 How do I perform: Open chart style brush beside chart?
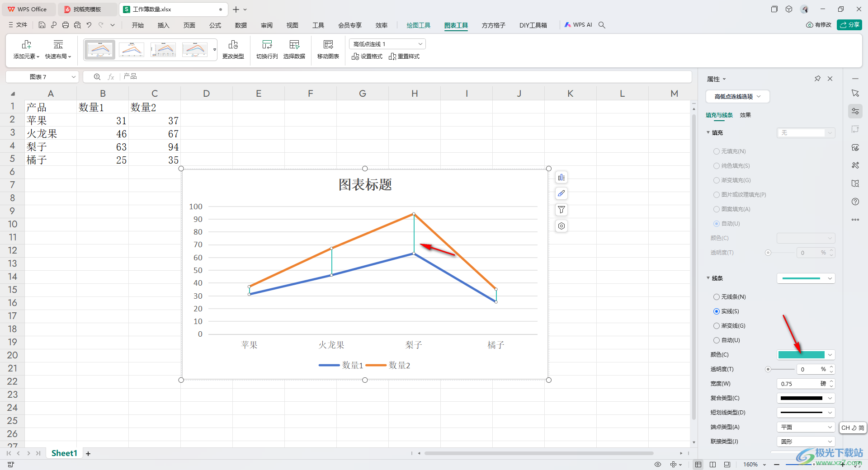point(561,194)
